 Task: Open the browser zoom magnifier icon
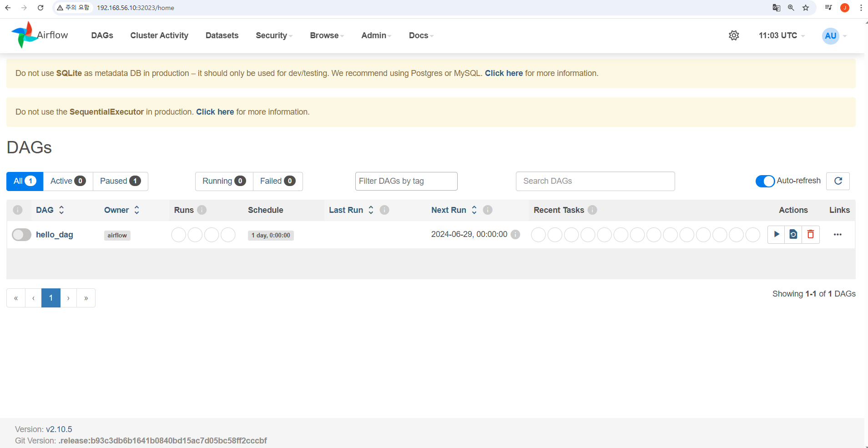[791, 8]
